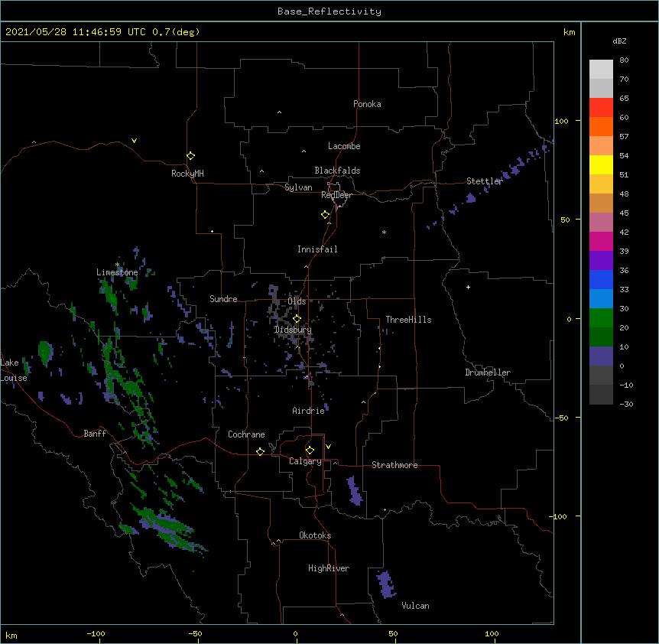Click the yellow diamond marker at RockyMH
This screenshot has width=659, height=644.
coord(190,156)
